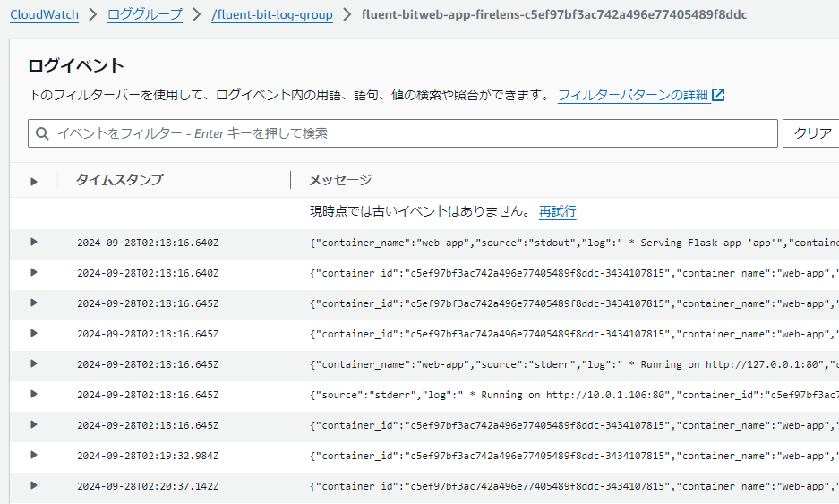839x504 pixels.
Task: Click the Running on http://127.0.0.1:80 message
Action: [x=574, y=365]
